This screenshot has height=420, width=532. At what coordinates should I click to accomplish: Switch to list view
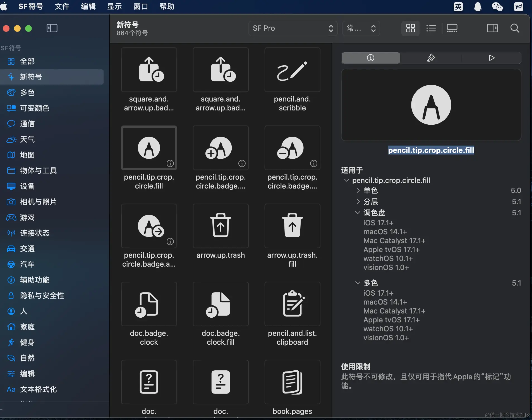tap(431, 28)
